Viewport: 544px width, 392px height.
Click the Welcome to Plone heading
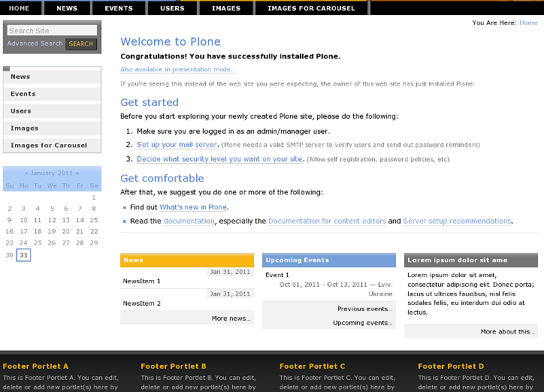coord(171,41)
